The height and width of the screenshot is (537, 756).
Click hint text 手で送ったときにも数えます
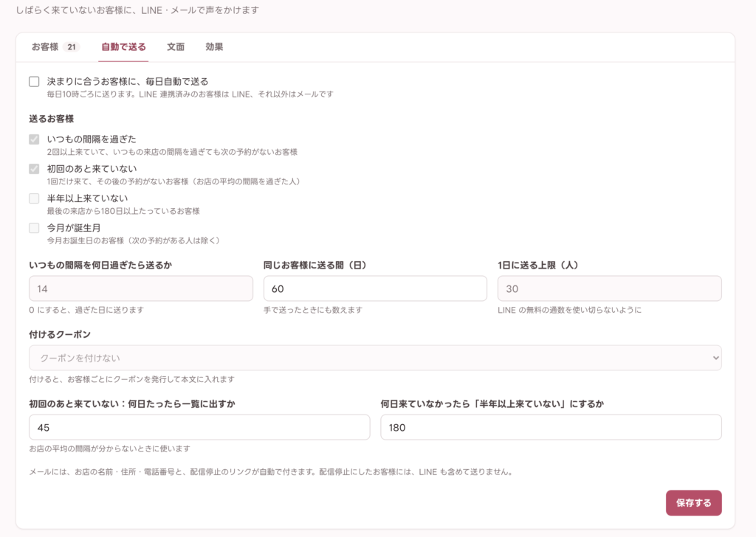pyautogui.click(x=313, y=310)
